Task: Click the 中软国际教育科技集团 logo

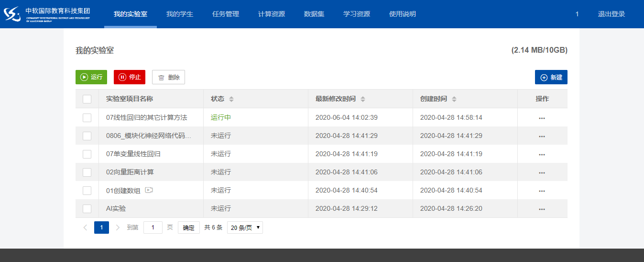Action: [52, 14]
